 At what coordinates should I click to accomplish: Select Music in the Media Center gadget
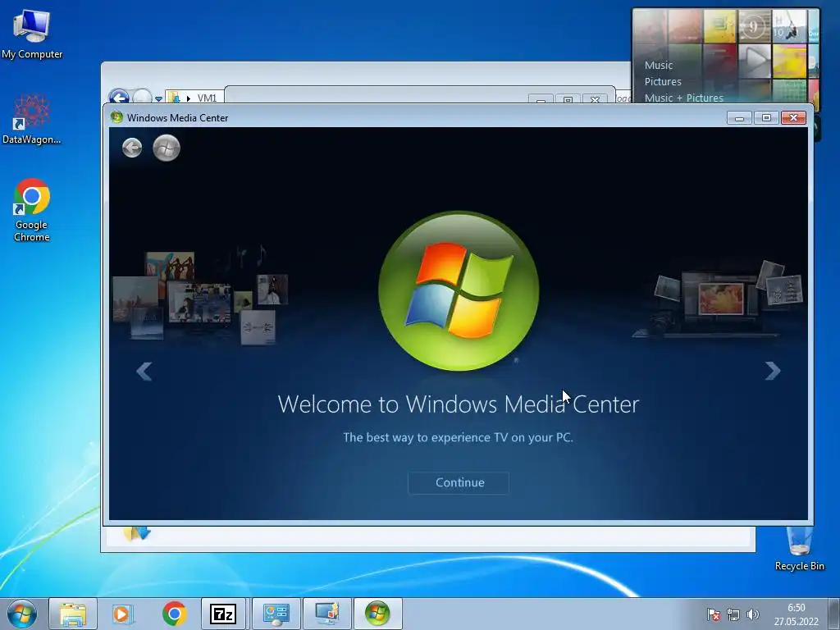click(x=659, y=66)
